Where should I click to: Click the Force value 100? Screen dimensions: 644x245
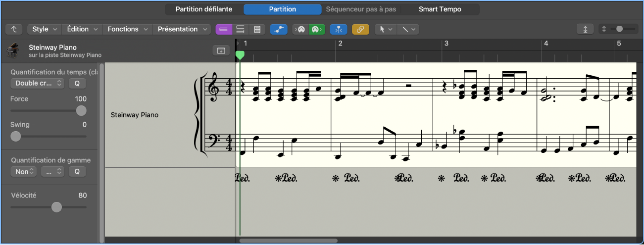[81, 99]
